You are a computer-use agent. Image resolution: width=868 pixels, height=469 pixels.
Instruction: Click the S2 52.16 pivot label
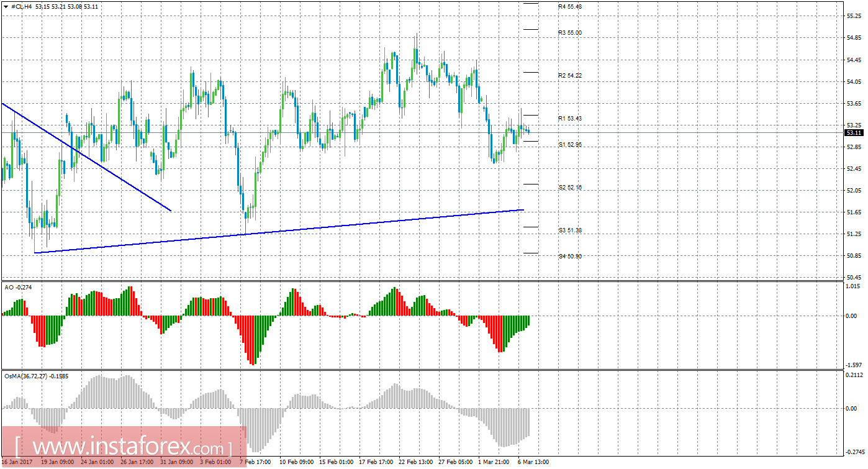pyautogui.click(x=569, y=188)
